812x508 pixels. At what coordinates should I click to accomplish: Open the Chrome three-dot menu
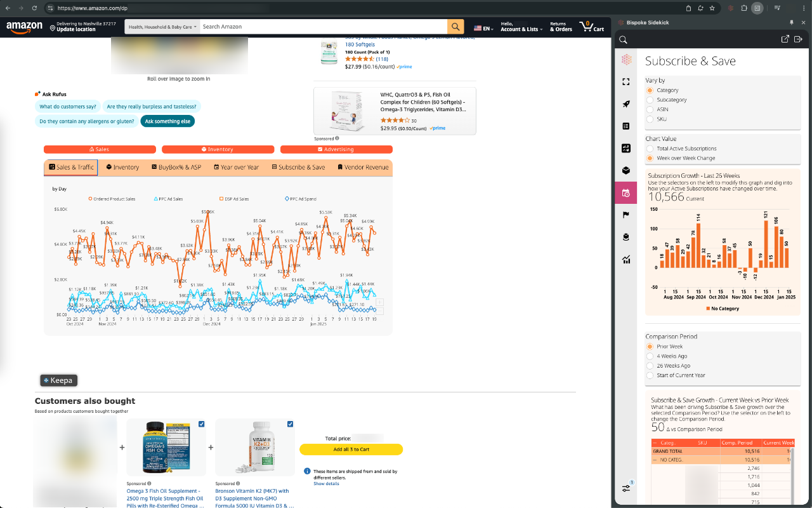click(x=804, y=8)
